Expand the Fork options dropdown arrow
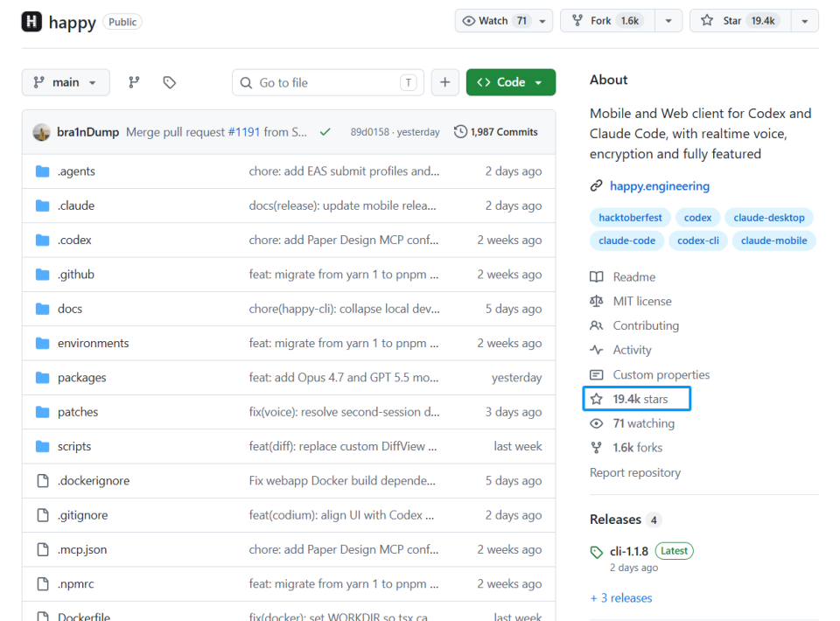This screenshot has width=840, height=621. [668, 21]
